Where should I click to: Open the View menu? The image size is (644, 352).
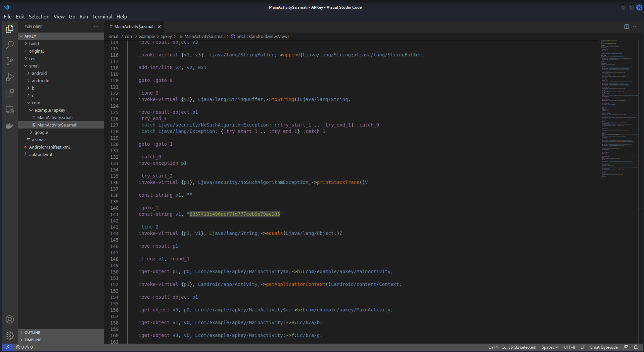(x=59, y=16)
